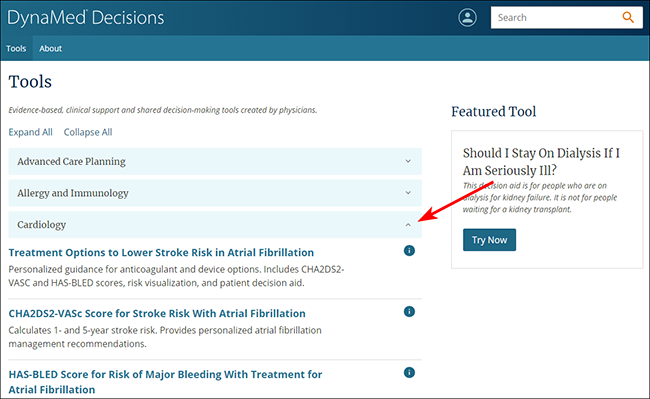
Task: Click the Collapse All link
Action: [x=88, y=132]
